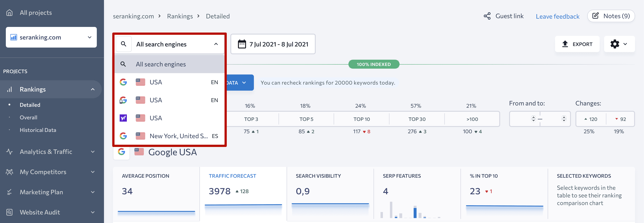
Task: Open the SERP FEATURES card
Action: click(417, 194)
